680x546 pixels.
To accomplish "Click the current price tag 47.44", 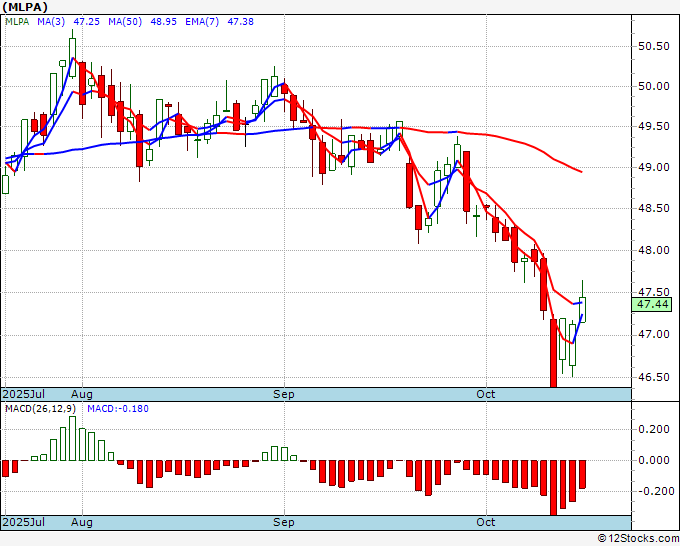I will 652,304.
